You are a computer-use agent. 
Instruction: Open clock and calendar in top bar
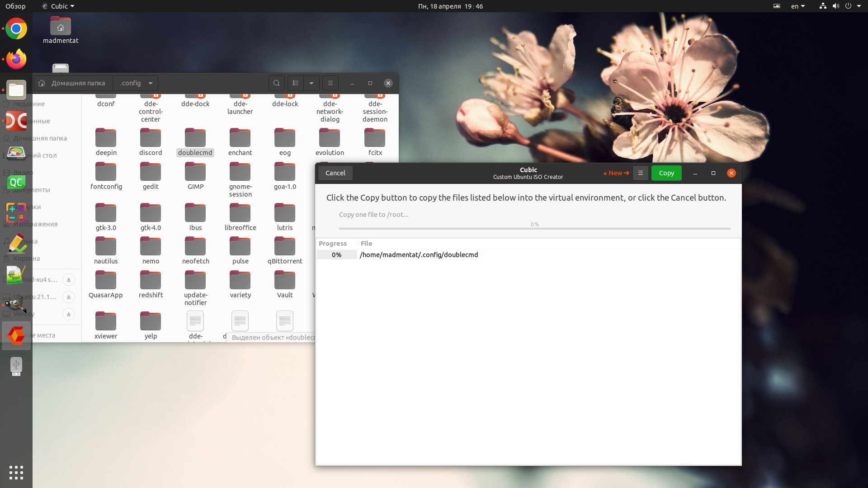click(450, 6)
